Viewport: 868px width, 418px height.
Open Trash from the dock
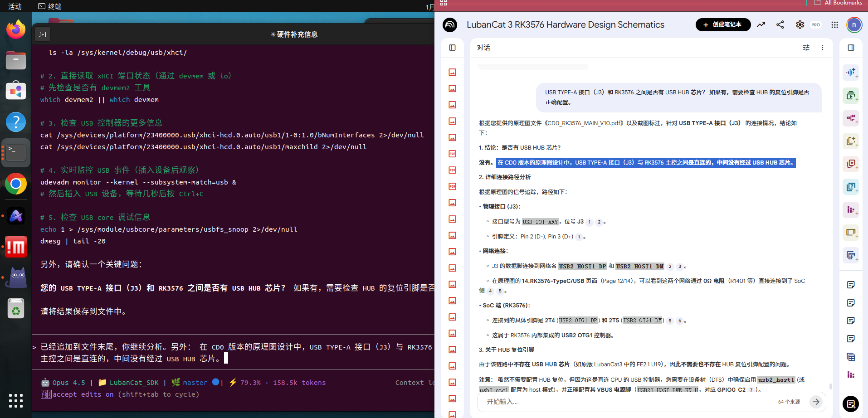pyautogui.click(x=16, y=309)
